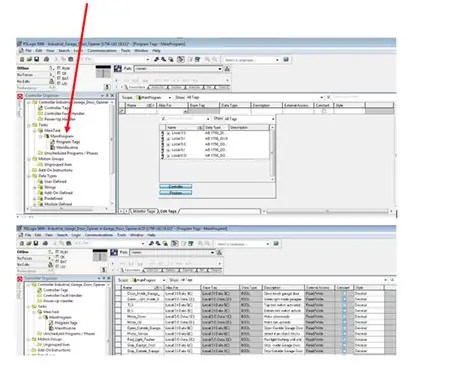Open Path dropdown in upper window

[x=220, y=69]
